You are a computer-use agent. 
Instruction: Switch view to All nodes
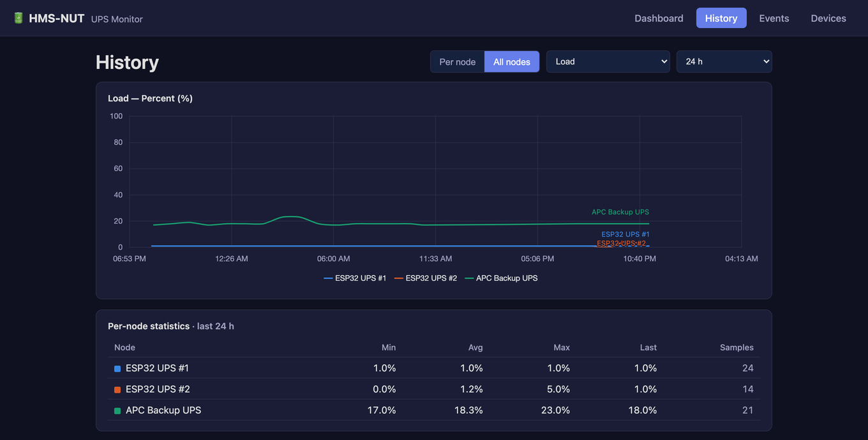pos(512,61)
